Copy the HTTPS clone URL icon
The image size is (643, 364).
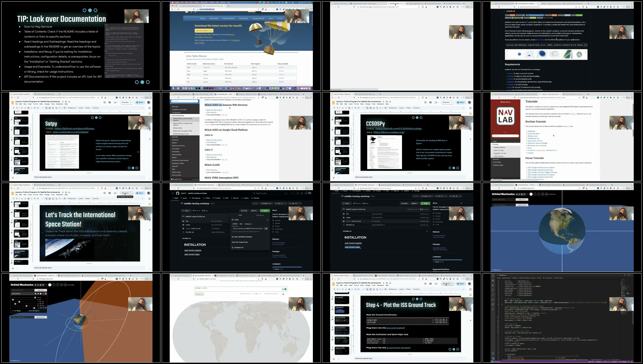(x=266, y=229)
